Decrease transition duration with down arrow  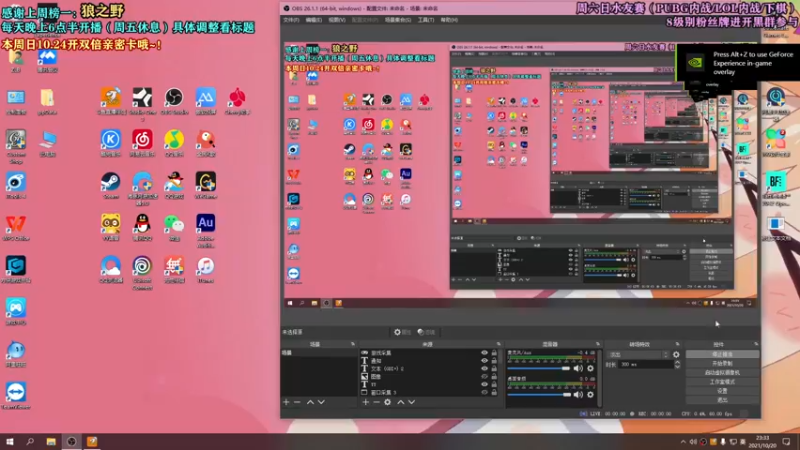tap(677, 366)
